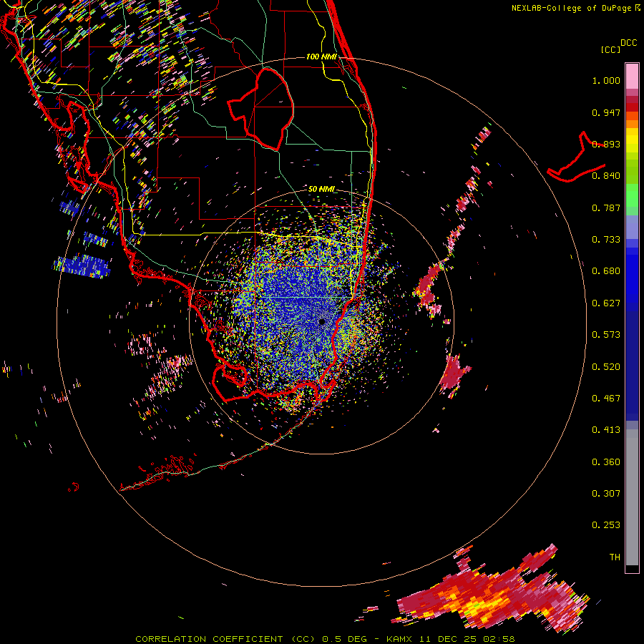
Task: Click the 50 NMI range ring label
Action: point(321,190)
